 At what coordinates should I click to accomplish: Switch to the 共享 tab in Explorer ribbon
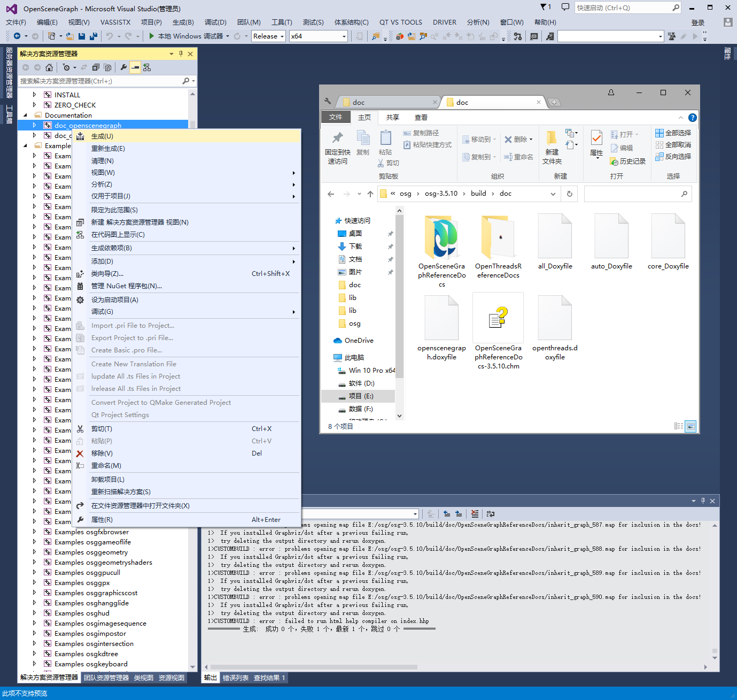click(x=393, y=118)
